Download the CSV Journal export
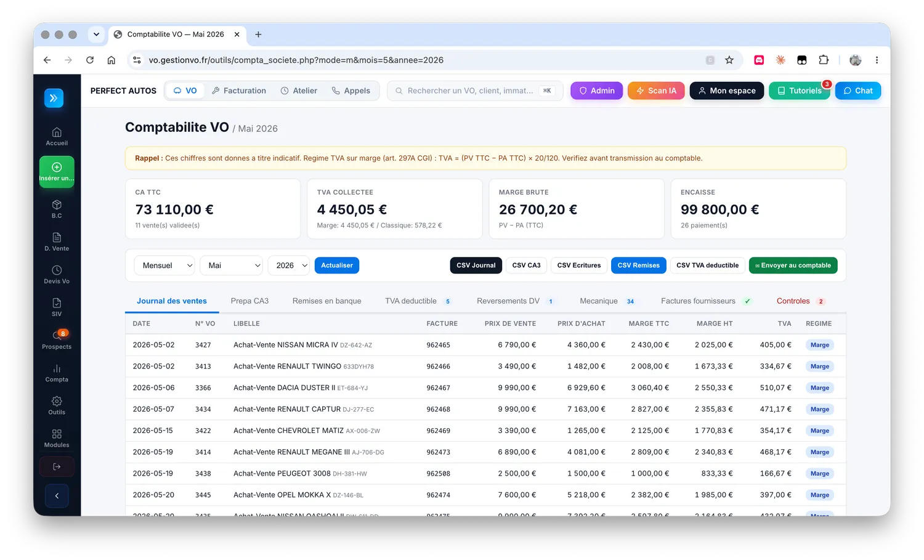 tap(476, 266)
